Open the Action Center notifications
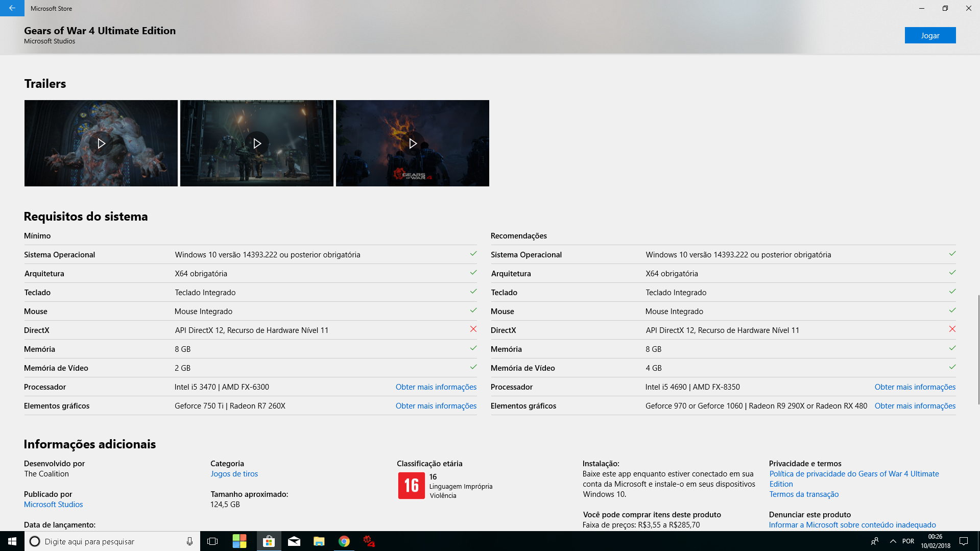This screenshot has height=551, width=980. point(964,541)
